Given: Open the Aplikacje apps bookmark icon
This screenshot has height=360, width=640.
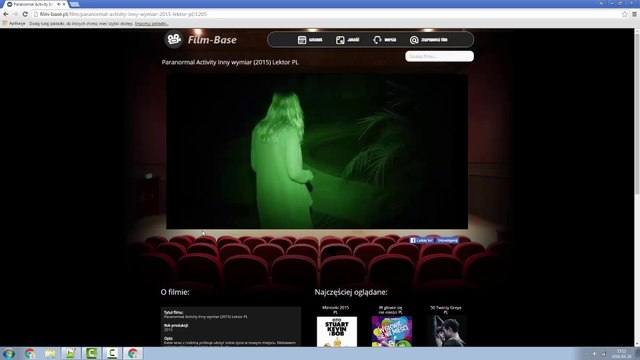Looking at the screenshot, I should point(5,24).
